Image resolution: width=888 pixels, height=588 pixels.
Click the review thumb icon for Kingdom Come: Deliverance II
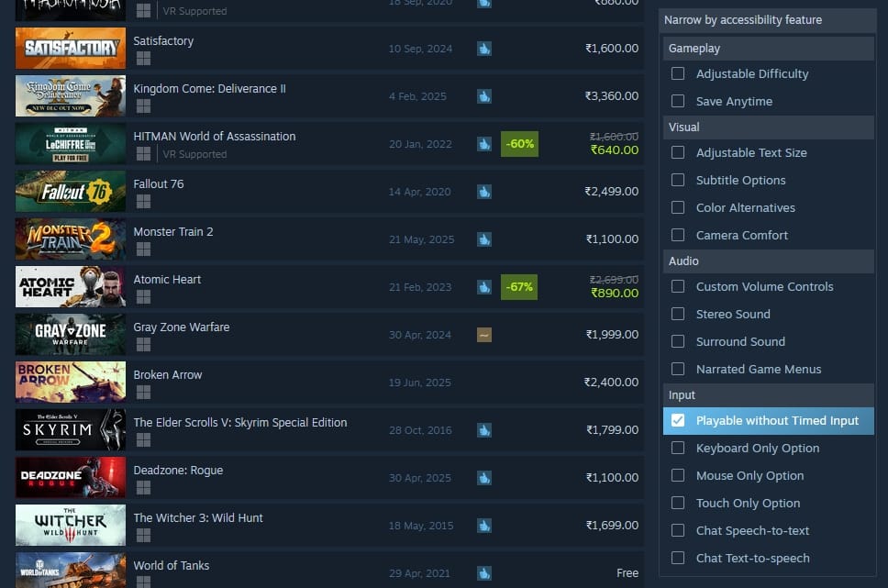click(484, 96)
